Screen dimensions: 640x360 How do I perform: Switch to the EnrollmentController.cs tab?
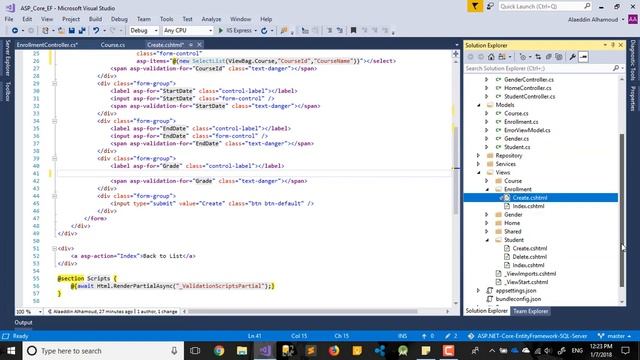tap(47, 44)
